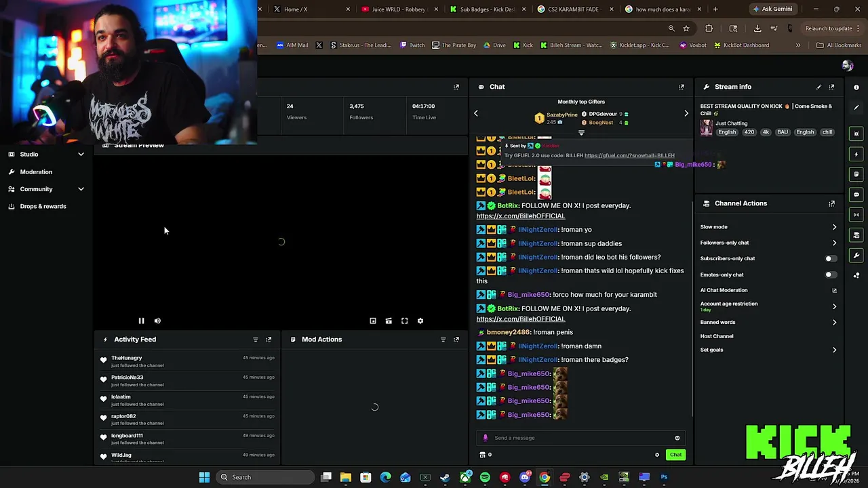Viewport: 868px width, 488px height.
Task: Enable Emotes-only chat toggle
Action: click(x=830, y=274)
